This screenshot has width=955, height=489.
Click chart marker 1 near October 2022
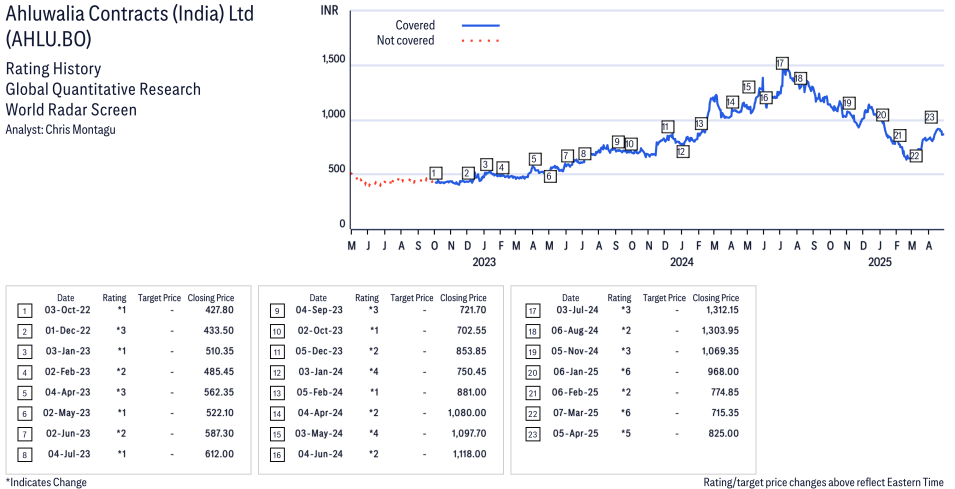pyautogui.click(x=435, y=174)
